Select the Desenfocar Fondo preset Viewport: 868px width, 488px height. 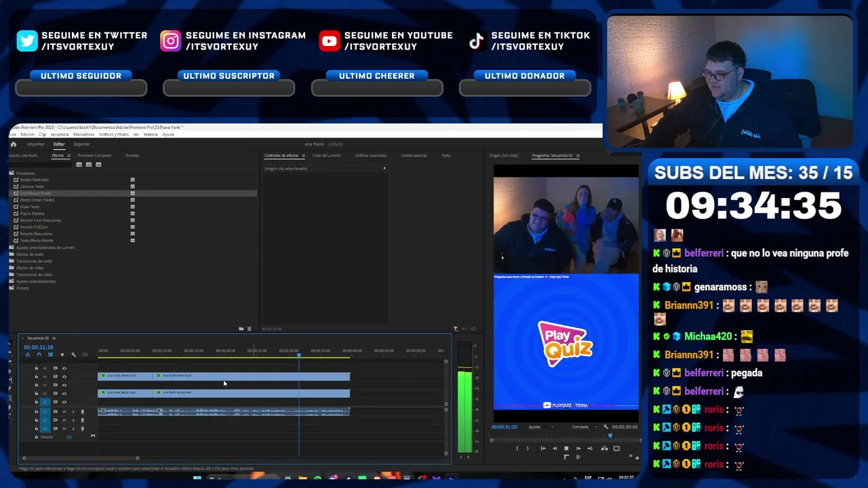click(x=35, y=193)
